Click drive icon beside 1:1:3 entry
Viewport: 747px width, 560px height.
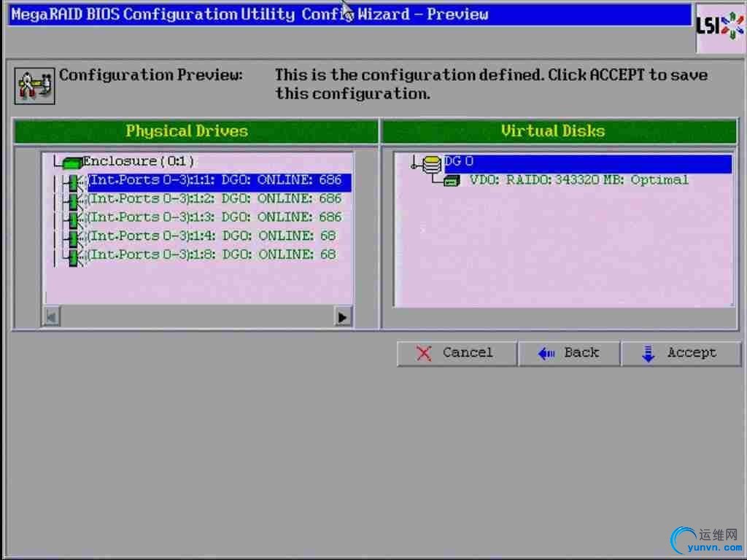(74, 220)
